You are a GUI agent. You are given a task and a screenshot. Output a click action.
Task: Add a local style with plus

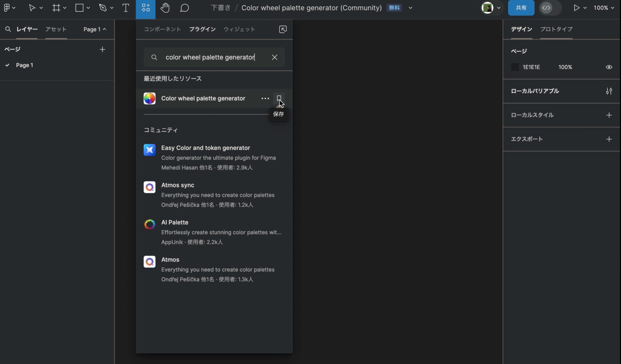(x=609, y=115)
